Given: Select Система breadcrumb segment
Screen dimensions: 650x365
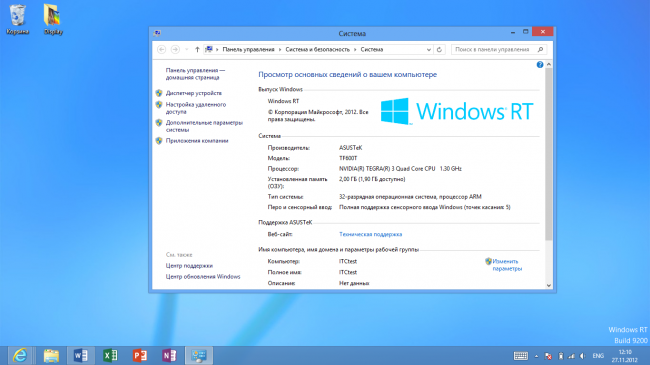Looking at the screenshot, I should point(372,49).
